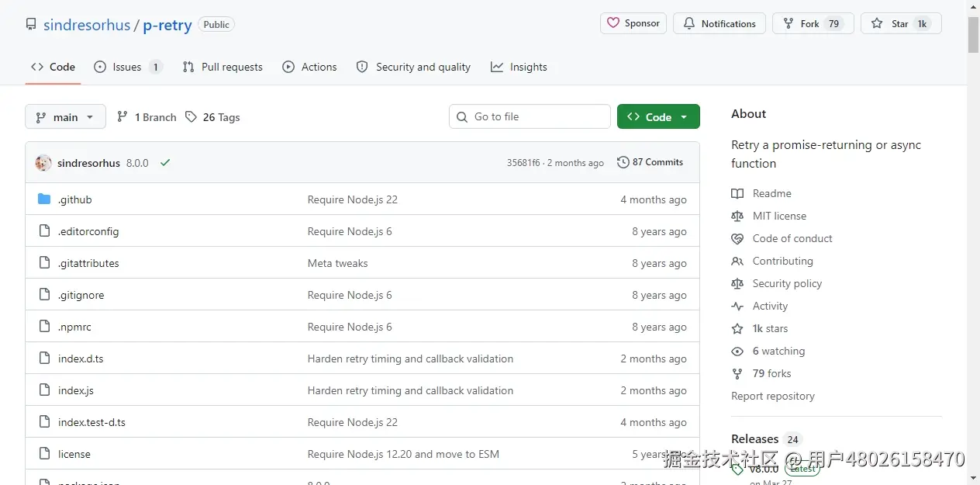The height and width of the screenshot is (485, 980).
Task: Open the Issues tab
Action: [x=128, y=67]
